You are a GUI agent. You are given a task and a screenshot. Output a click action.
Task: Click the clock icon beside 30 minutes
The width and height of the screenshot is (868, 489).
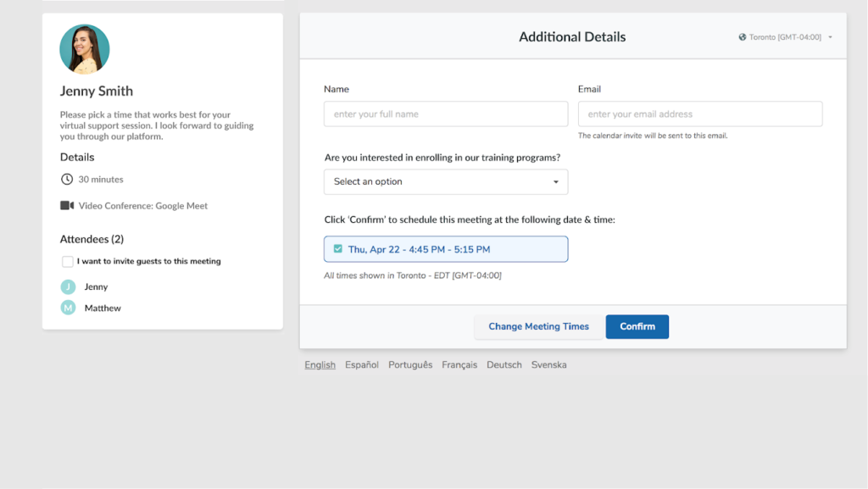(66, 179)
